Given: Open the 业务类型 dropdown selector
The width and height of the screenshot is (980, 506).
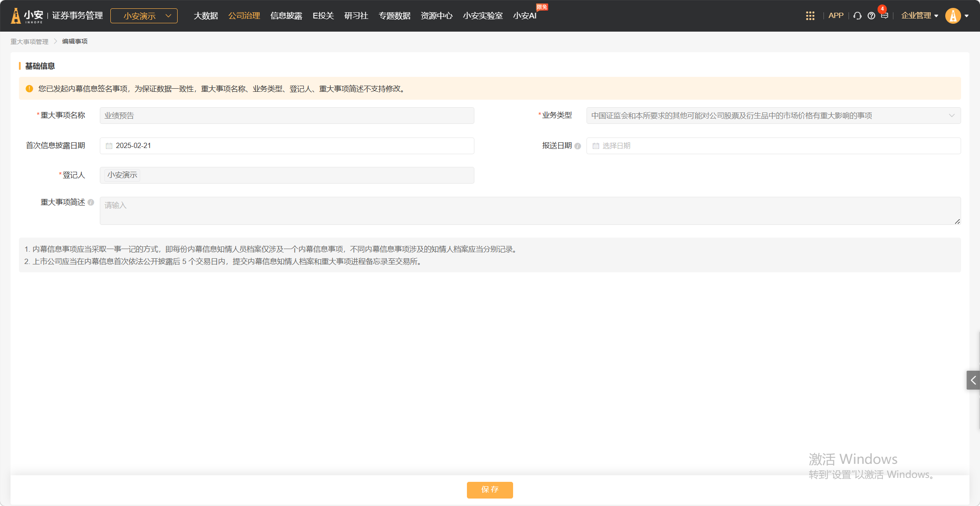Looking at the screenshot, I should 773,116.
